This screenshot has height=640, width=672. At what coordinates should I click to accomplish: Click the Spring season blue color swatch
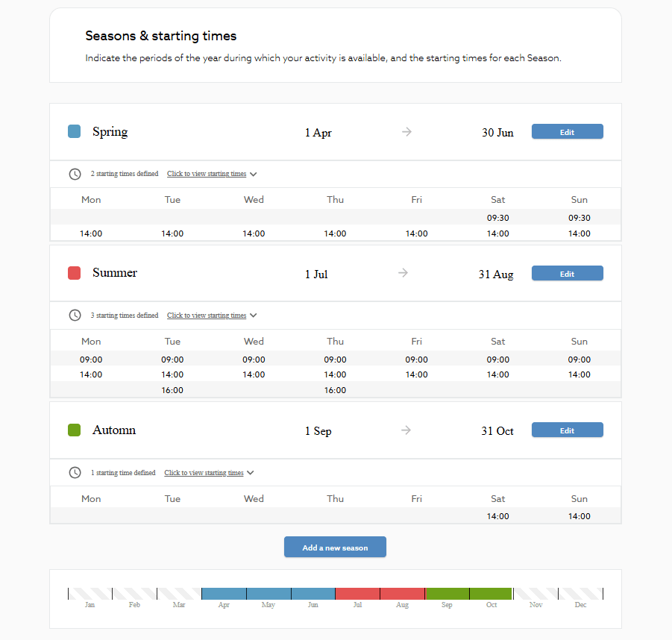pyautogui.click(x=74, y=131)
